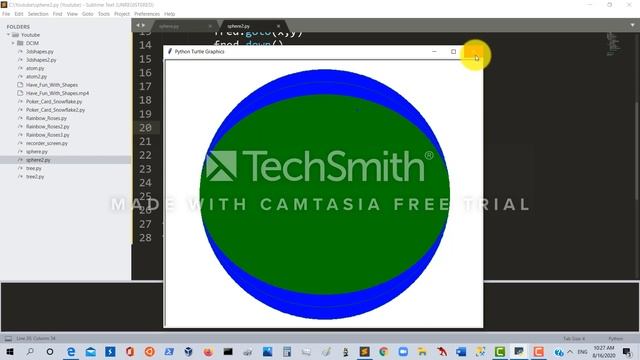
Task: Open recorder_screen.py file
Action: (47, 143)
